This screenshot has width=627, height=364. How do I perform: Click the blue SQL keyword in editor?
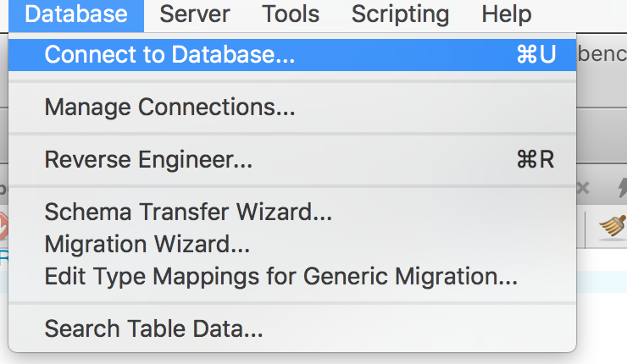[x=3, y=259]
